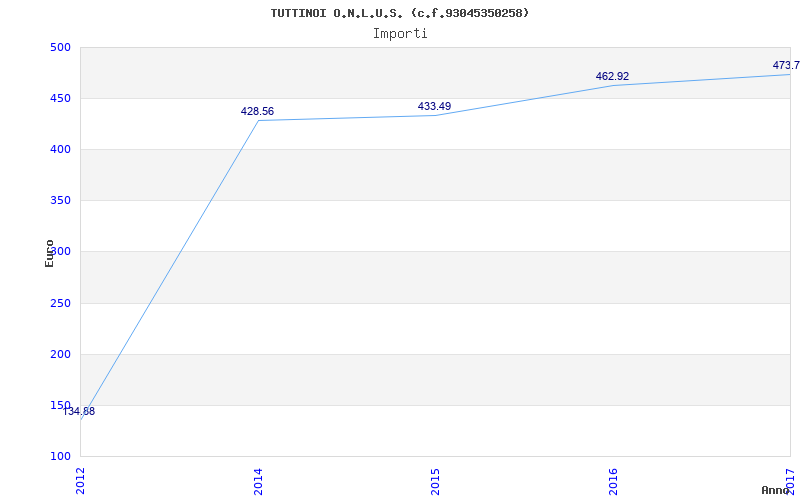Click the 100 y-axis tick label
Image resolution: width=800 pixels, height=500 pixels.
[x=60, y=456]
